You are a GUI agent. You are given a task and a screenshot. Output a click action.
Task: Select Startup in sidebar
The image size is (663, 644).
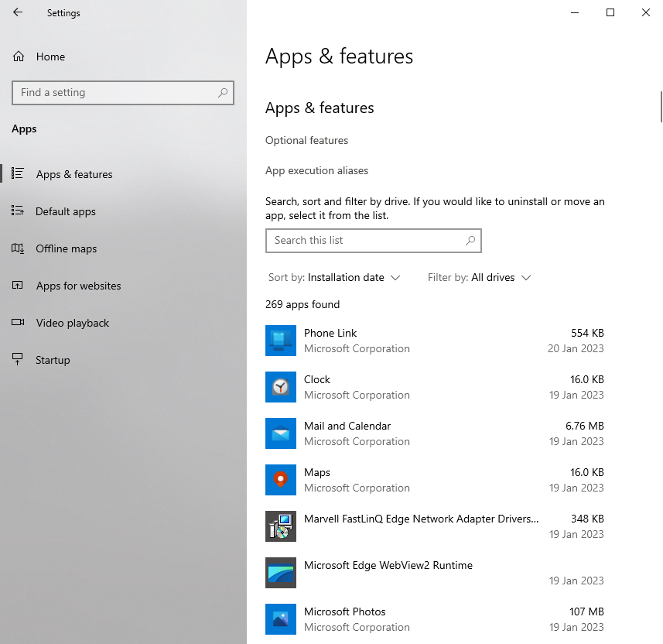click(53, 361)
